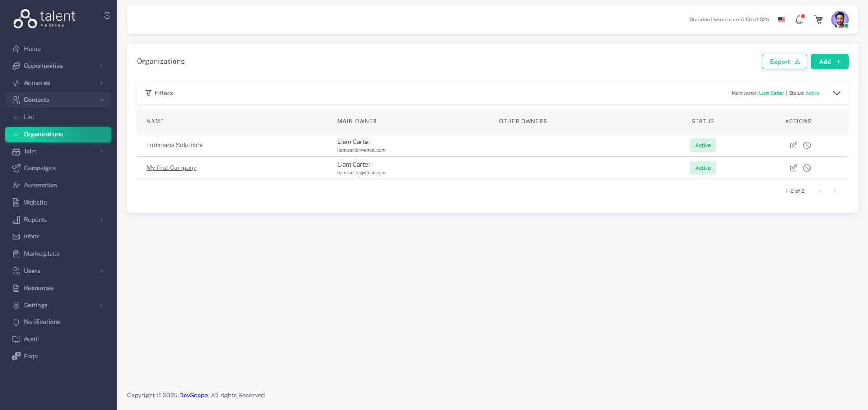Viewport: 868px width, 410px height.
Task: Deactivate the Luminaris Solutions organization
Action: coord(806,145)
